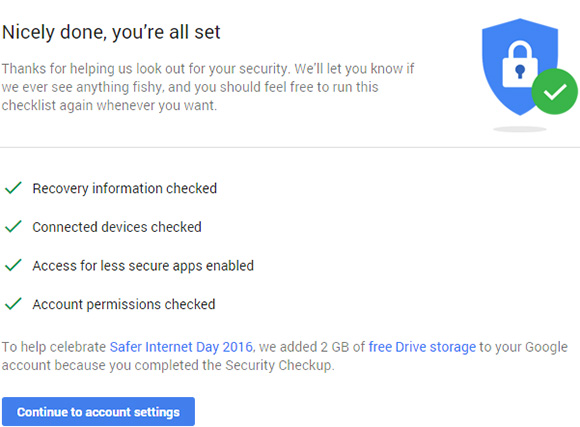Click the checkmark beside Recovery information checked
The height and width of the screenshot is (427, 580).
click(x=13, y=188)
